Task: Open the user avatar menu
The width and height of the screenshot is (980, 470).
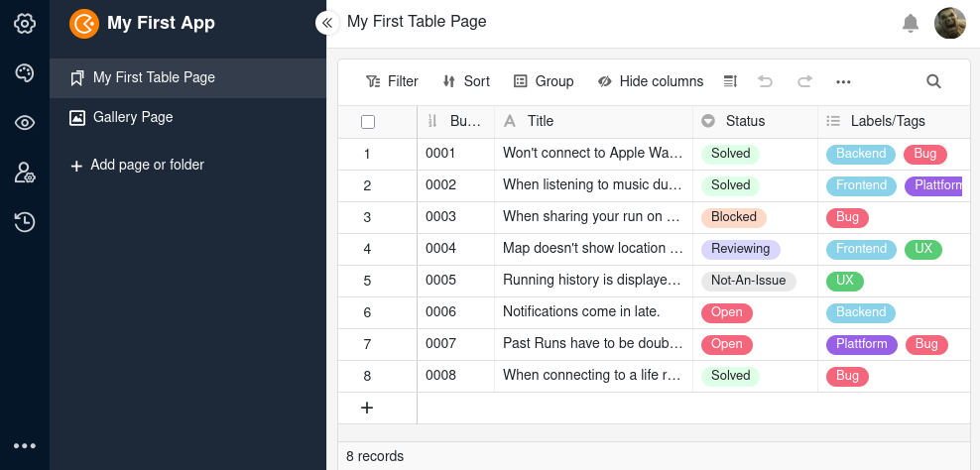Action: pos(949,23)
